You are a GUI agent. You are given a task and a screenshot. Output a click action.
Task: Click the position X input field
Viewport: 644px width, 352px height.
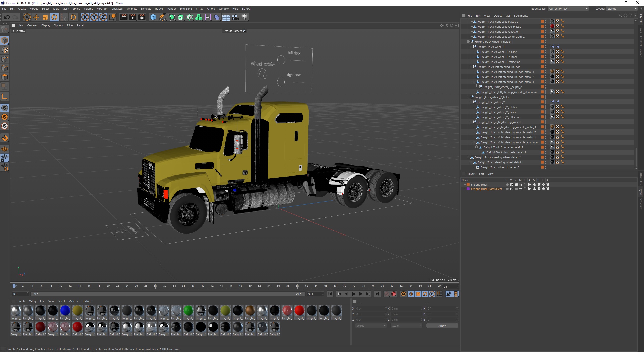click(x=371, y=309)
